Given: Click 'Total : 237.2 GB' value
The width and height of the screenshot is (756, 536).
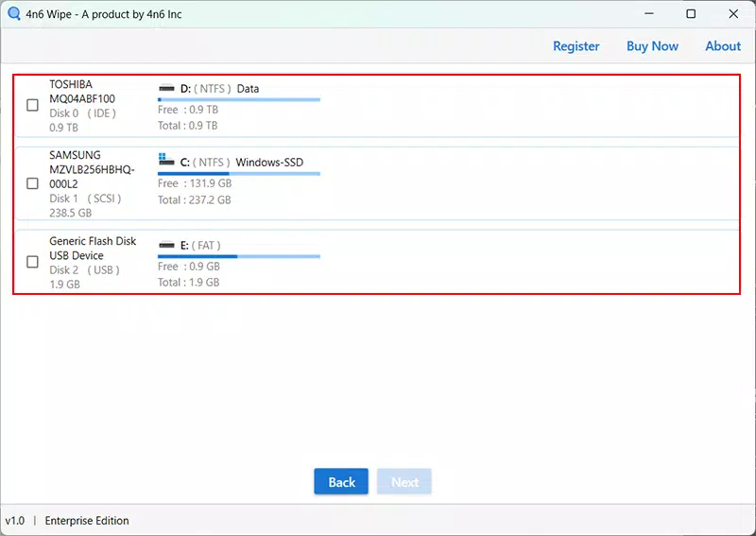Looking at the screenshot, I should pyautogui.click(x=195, y=200).
